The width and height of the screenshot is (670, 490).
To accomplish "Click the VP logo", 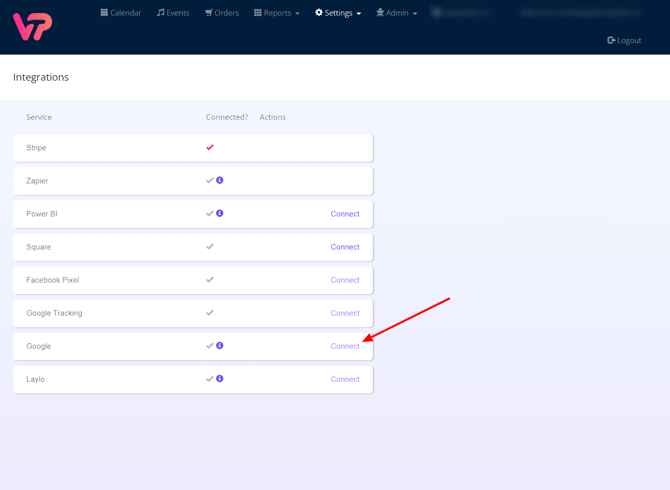I will pyautogui.click(x=32, y=26).
